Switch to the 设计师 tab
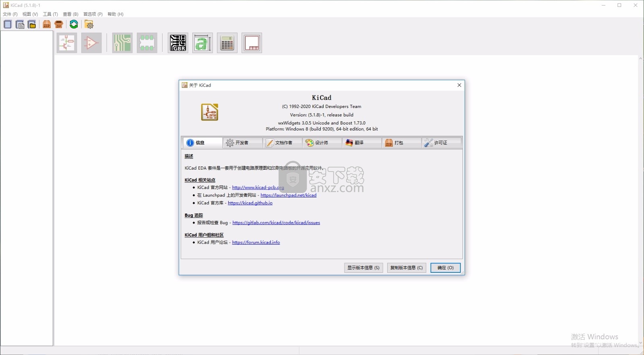This screenshot has height=355, width=644. [322, 143]
